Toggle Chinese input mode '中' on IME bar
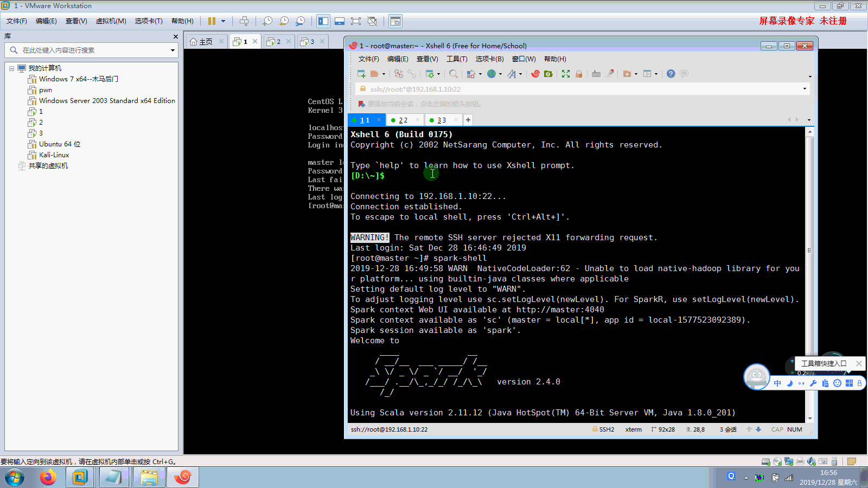The width and height of the screenshot is (868, 488). click(x=777, y=383)
